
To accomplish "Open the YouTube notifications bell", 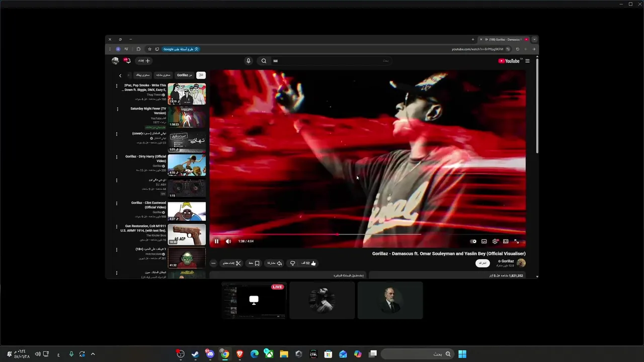I will [127, 61].
